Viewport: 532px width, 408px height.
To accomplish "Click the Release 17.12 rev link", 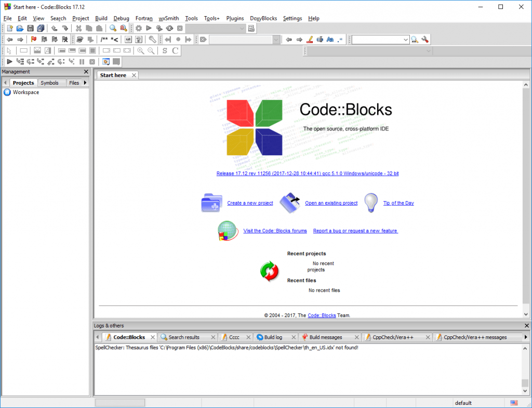I will [x=308, y=174].
